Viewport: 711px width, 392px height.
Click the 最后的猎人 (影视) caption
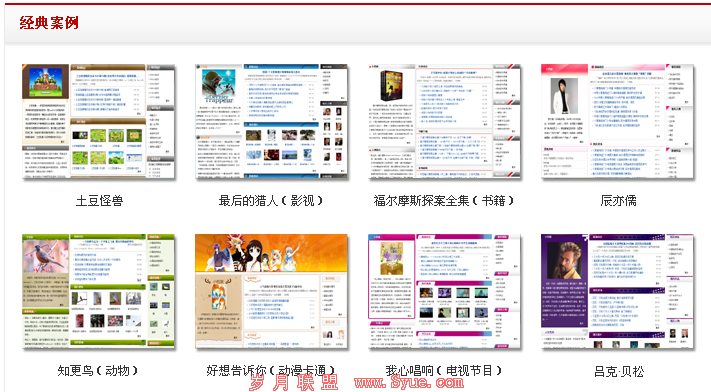(x=271, y=201)
